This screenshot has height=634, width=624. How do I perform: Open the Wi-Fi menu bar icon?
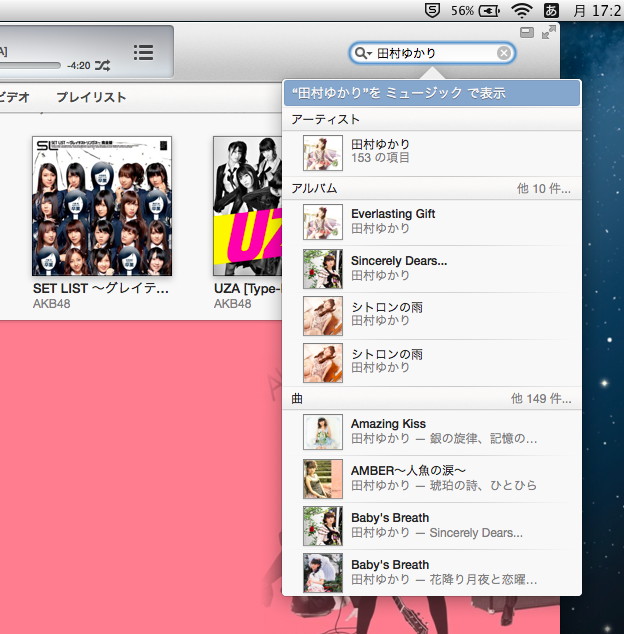pos(521,11)
